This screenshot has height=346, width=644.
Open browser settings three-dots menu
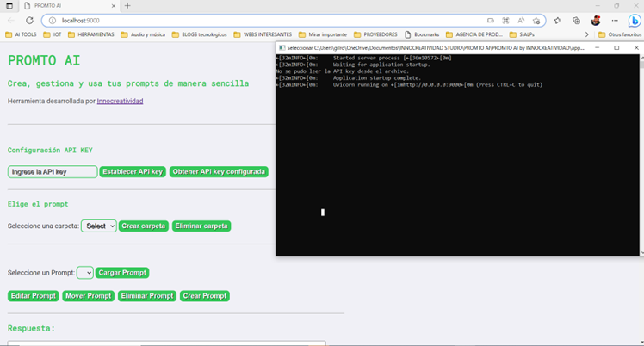614,20
